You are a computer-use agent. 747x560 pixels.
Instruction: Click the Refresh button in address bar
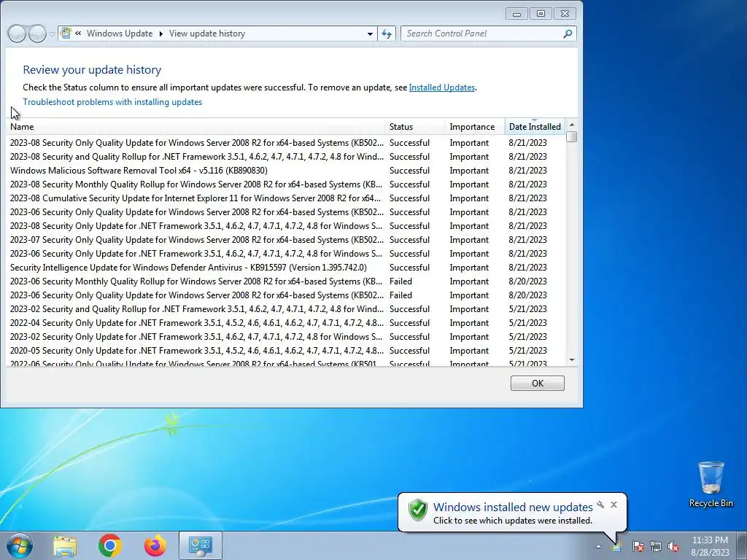[387, 34]
